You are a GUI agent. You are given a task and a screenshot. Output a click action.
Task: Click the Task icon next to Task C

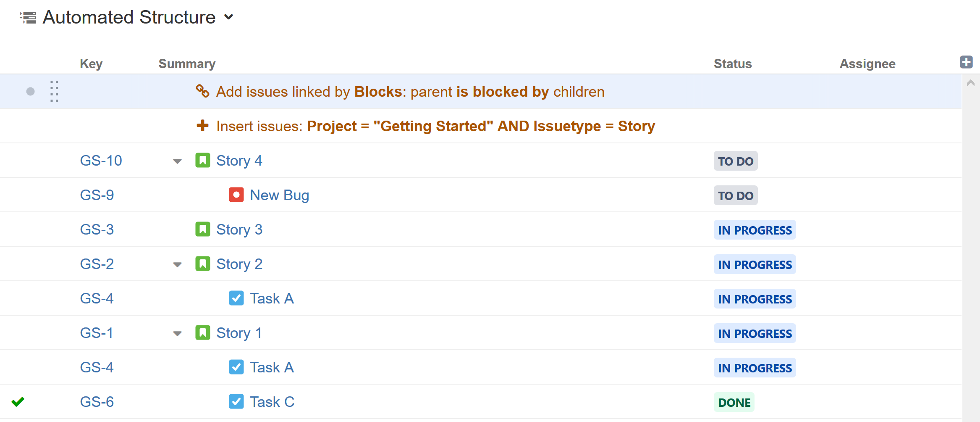[x=236, y=401]
